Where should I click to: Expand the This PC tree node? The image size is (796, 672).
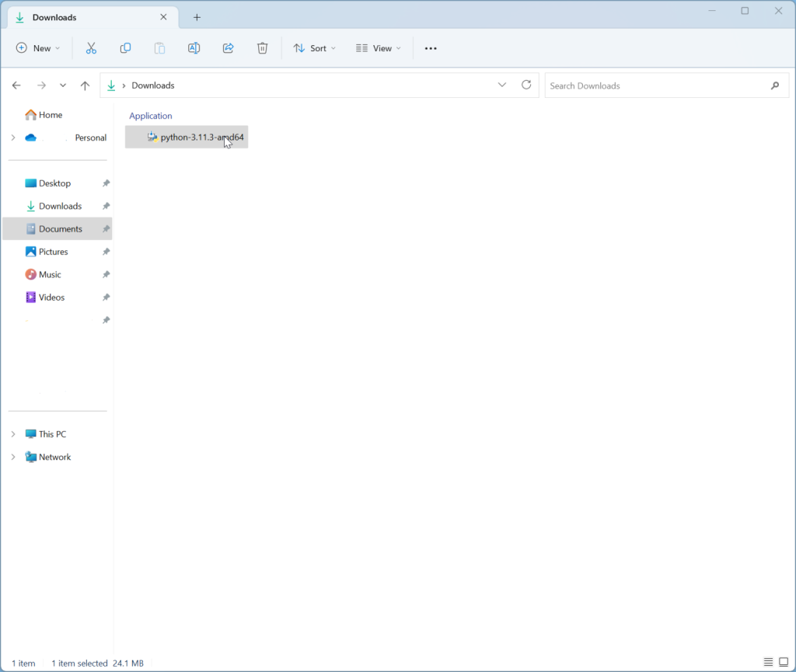click(13, 434)
